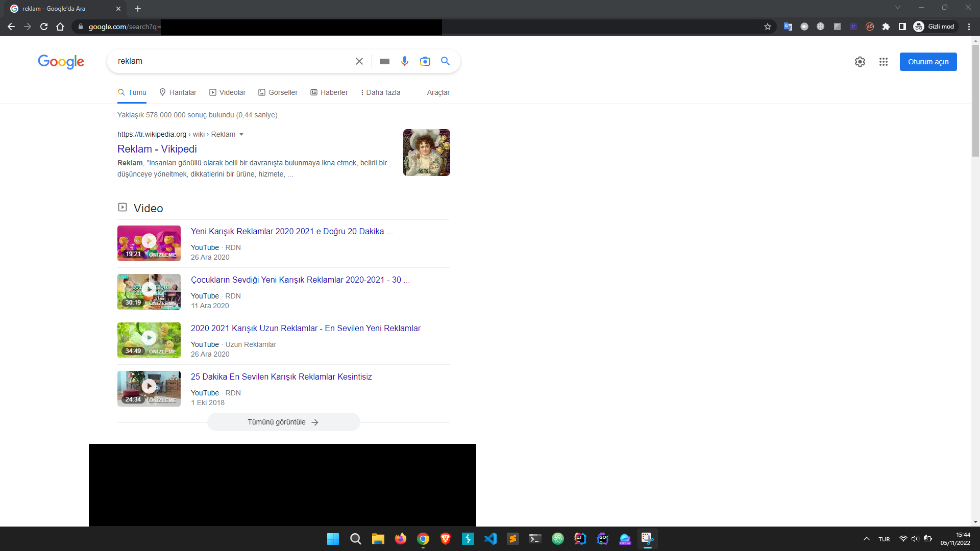Open Brave browser from the taskbar
The height and width of the screenshot is (551, 980).
(x=446, y=539)
